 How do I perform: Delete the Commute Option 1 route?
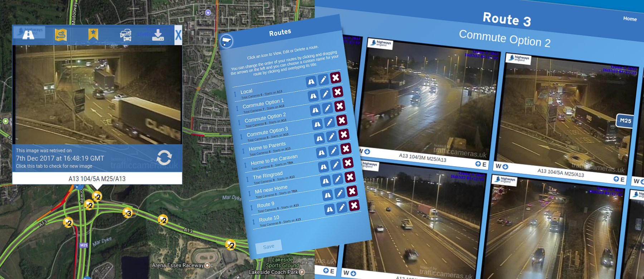[337, 92]
